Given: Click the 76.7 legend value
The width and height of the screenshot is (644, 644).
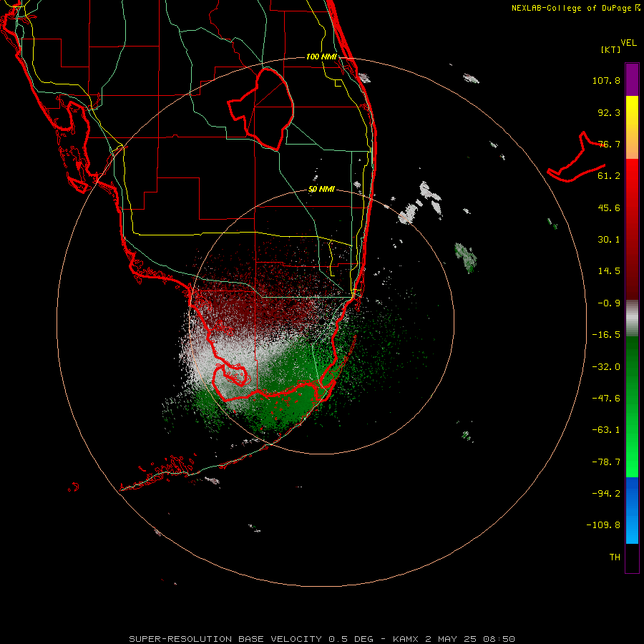Looking at the screenshot, I should (609, 144).
